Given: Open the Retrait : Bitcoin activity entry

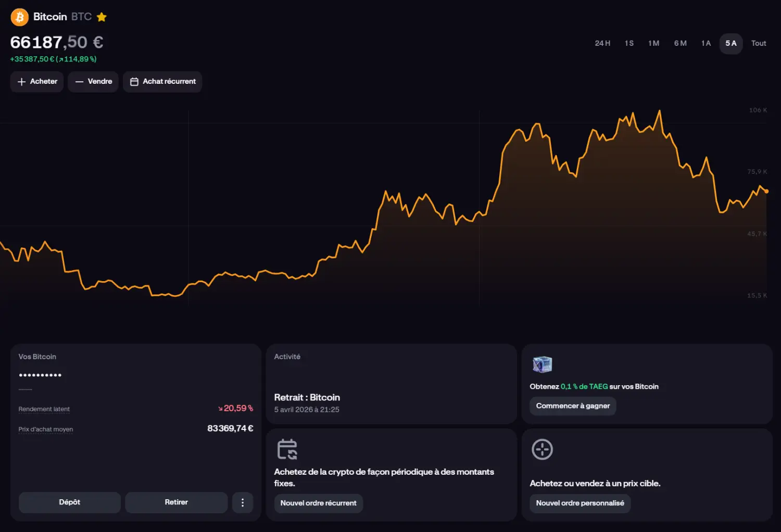Looking at the screenshot, I should coord(307,398).
